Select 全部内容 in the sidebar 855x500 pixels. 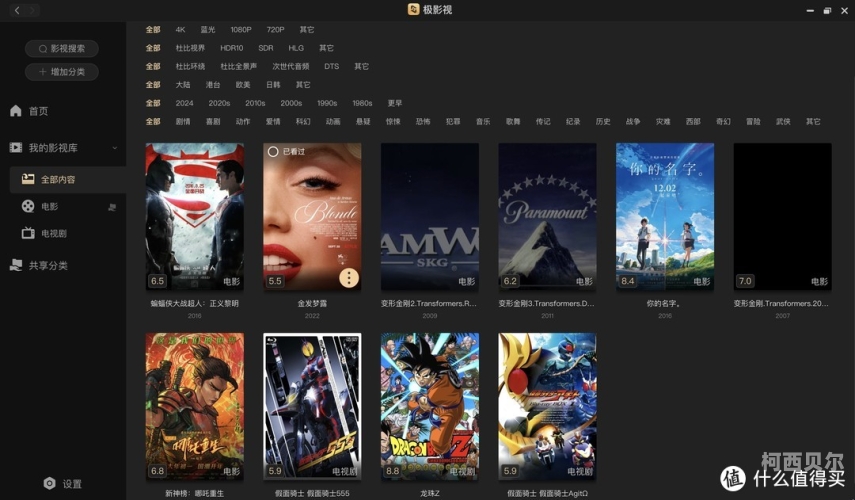[x=68, y=179]
